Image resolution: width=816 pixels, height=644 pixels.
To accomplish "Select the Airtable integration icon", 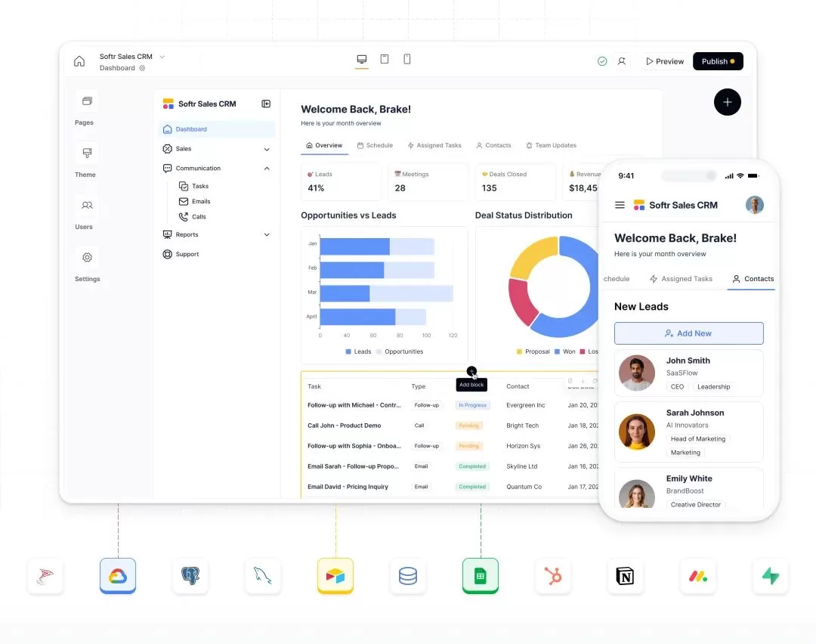I will point(335,576).
